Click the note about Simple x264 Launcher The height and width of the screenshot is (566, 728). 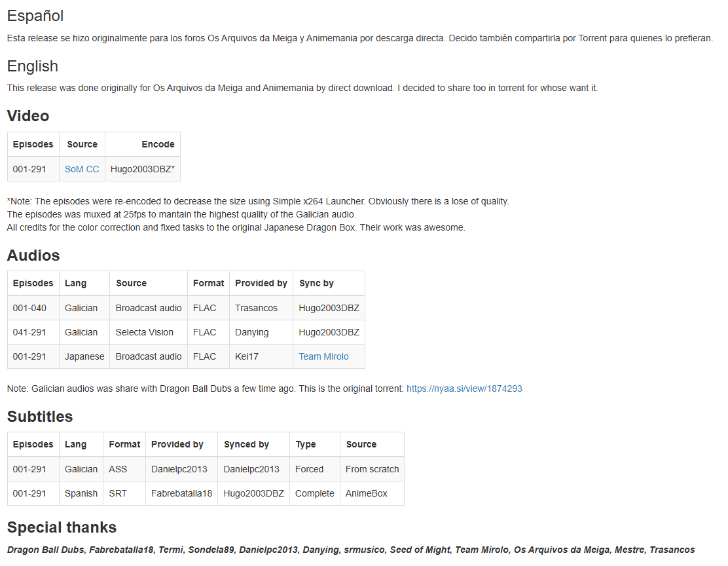(x=258, y=201)
